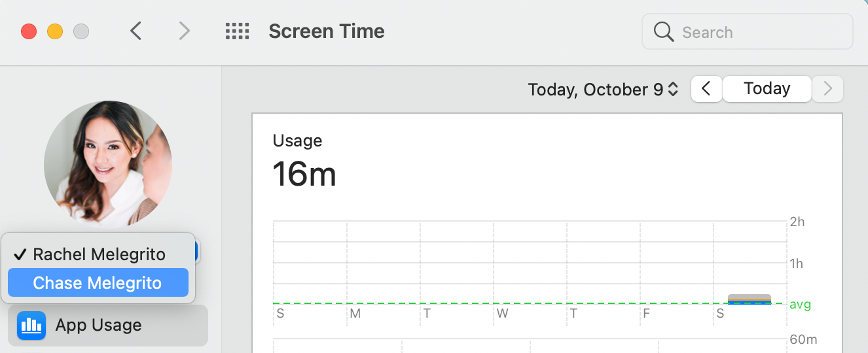Open the Today, October 9 date dropdown

coord(603,90)
